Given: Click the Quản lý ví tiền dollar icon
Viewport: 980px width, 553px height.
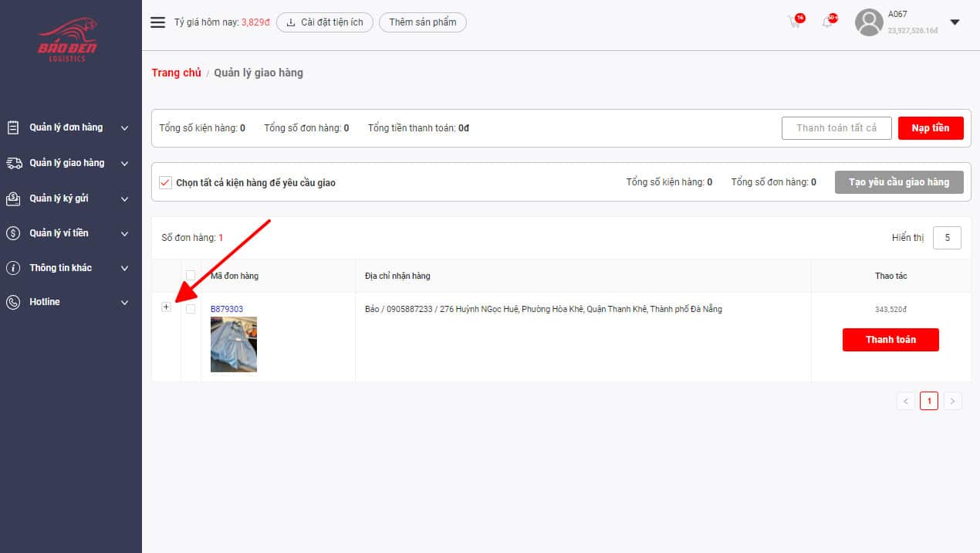Looking at the screenshot, I should click(13, 233).
